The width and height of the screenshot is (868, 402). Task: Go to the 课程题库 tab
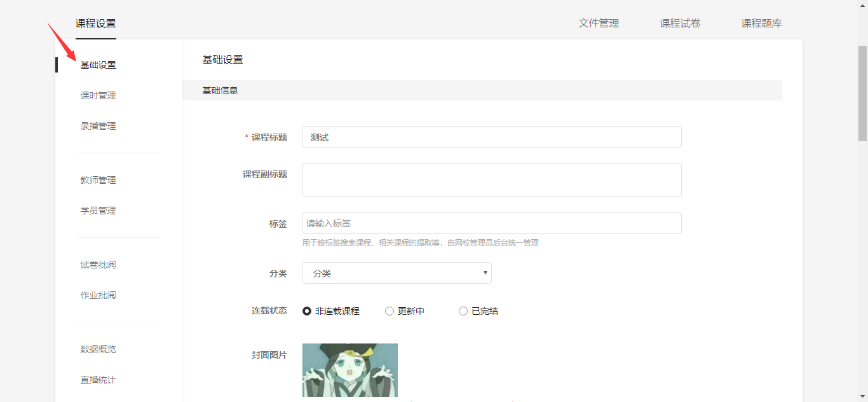761,24
